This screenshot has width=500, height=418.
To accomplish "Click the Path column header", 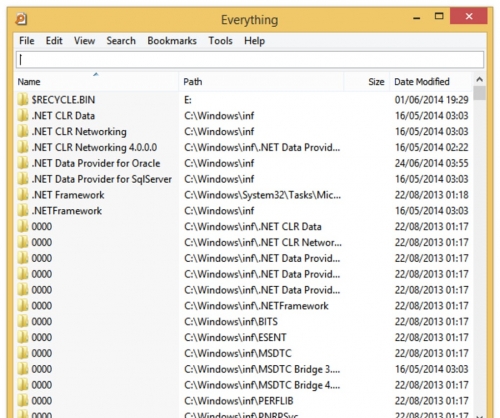I will click(x=261, y=81).
